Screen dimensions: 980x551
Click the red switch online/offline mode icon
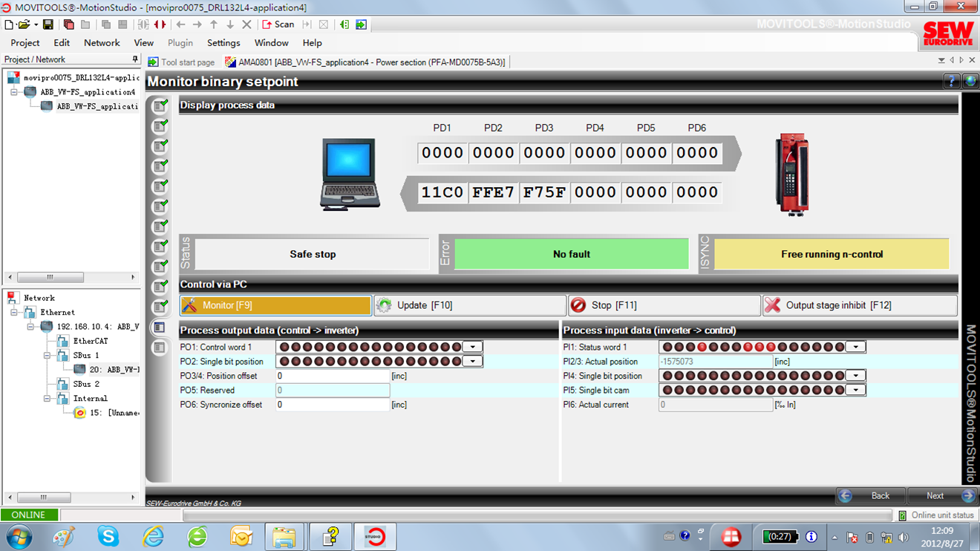[160, 25]
